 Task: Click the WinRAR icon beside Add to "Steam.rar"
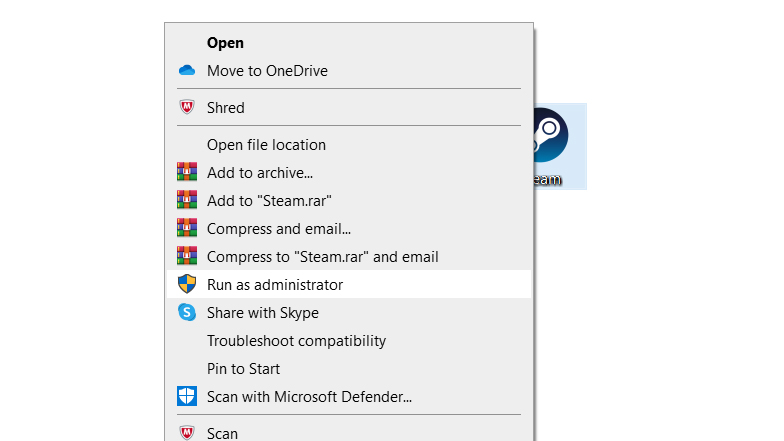click(187, 200)
